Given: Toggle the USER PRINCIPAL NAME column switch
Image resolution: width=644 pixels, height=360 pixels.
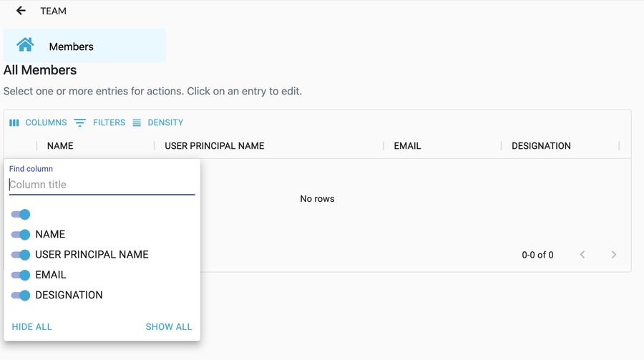Looking at the screenshot, I should (21, 255).
